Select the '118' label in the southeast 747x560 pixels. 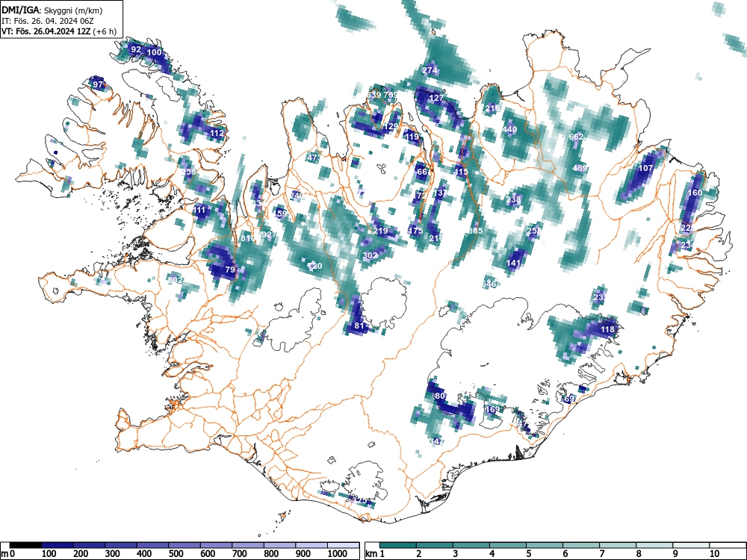tap(607, 329)
